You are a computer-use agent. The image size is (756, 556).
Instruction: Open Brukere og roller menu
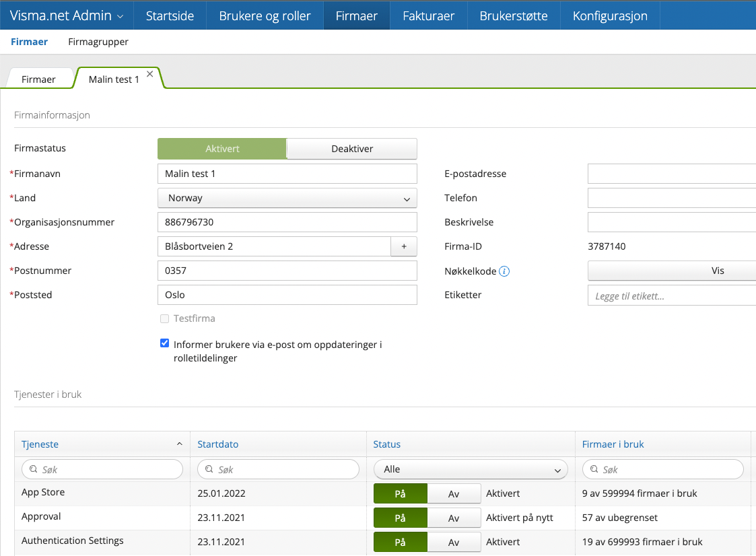pos(265,15)
